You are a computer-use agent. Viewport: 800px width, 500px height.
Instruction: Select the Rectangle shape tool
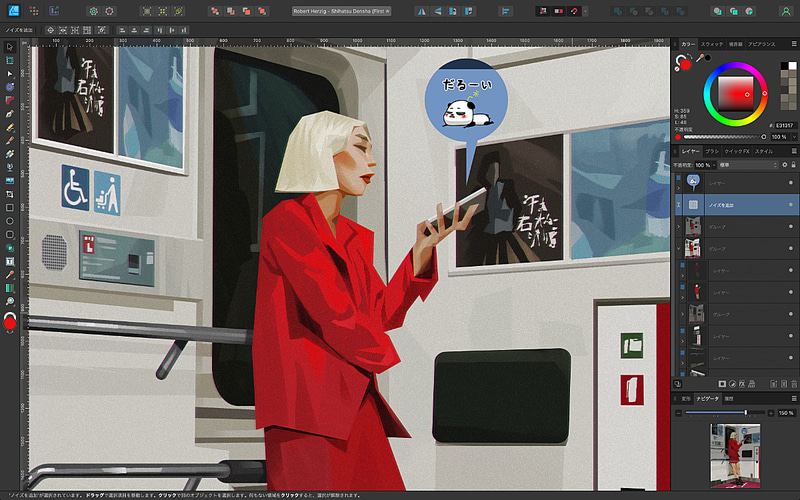coord(9,208)
